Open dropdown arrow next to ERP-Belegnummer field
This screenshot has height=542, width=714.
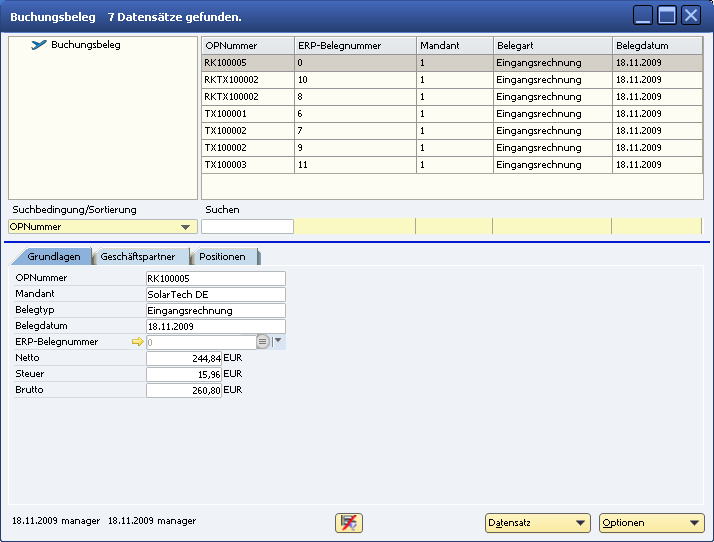pyautogui.click(x=278, y=341)
